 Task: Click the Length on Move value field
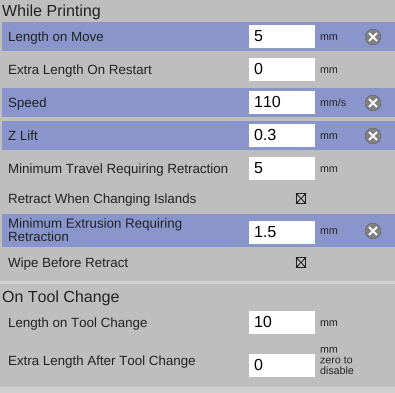click(282, 36)
